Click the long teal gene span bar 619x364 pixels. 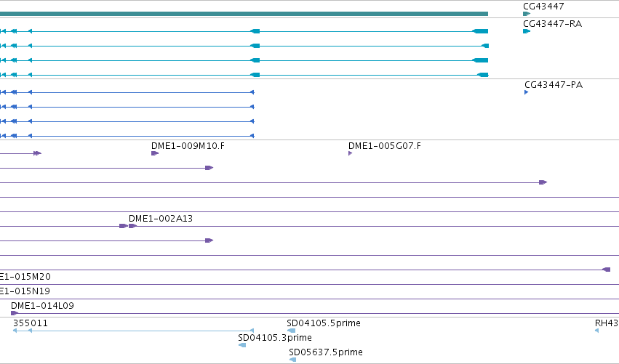(244, 14)
